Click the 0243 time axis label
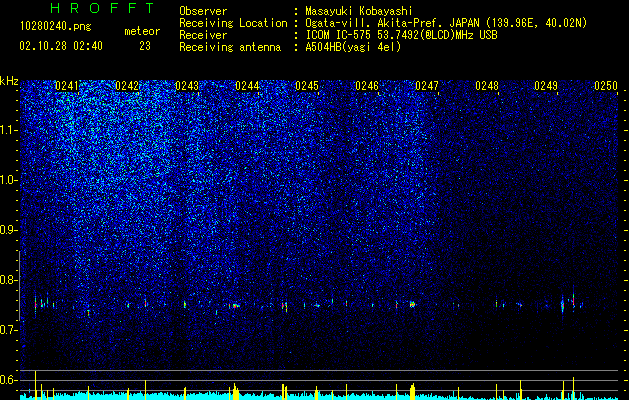 pos(187,86)
